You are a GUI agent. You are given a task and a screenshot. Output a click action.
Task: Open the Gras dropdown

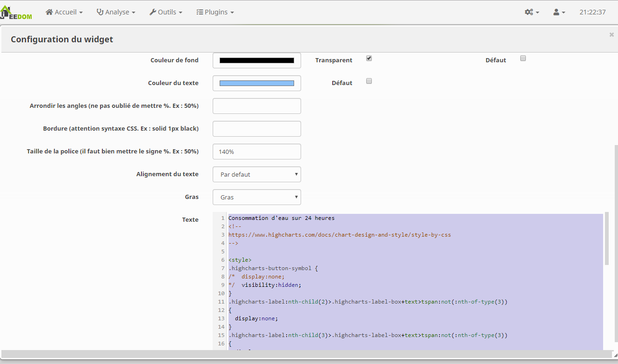257,197
